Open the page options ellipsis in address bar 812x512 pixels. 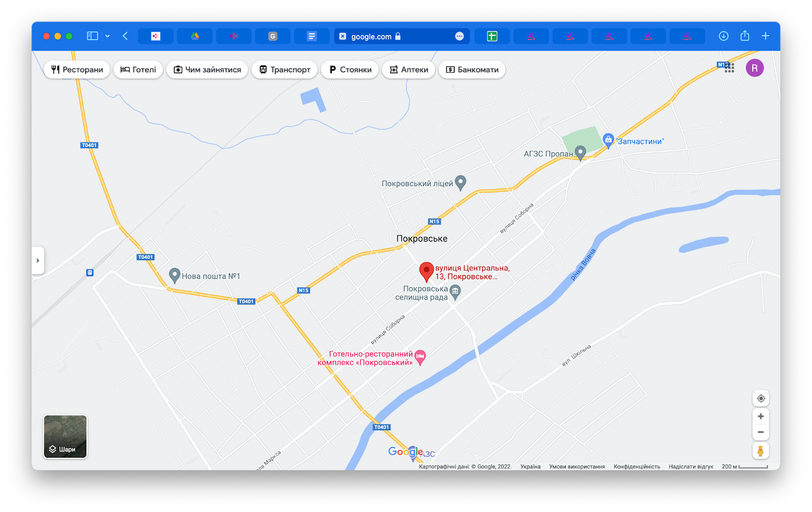pyautogui.click(x=459, y=36)
